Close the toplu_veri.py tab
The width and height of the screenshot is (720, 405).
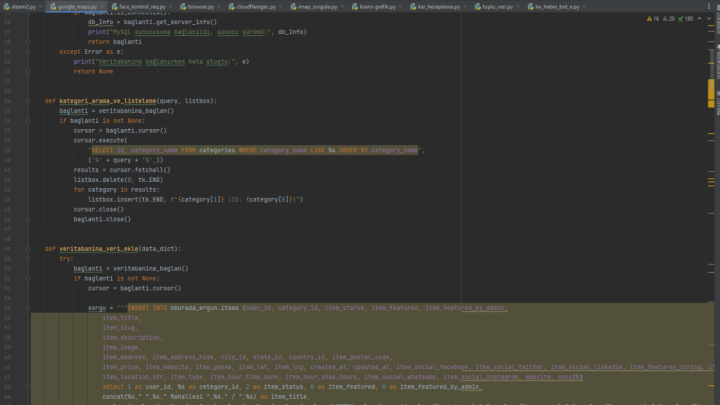pyautogui.click(x=518, y=7)
